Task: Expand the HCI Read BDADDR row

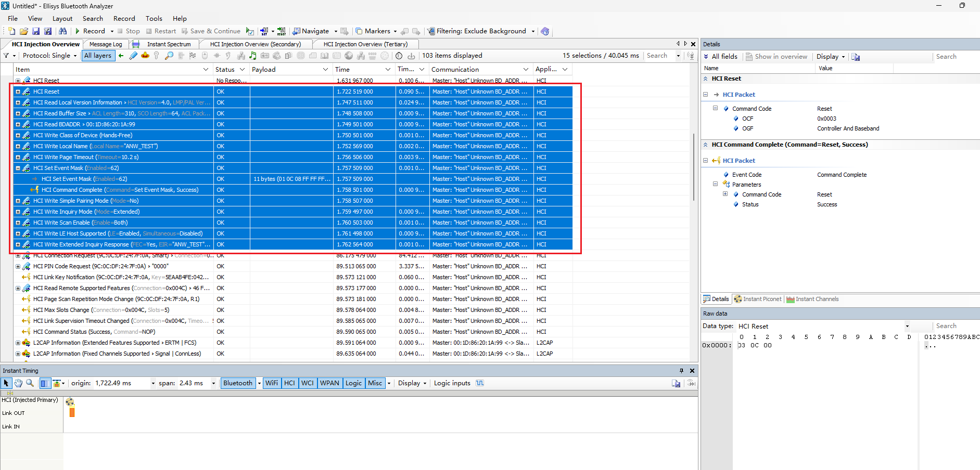Action: click(18, 124)
